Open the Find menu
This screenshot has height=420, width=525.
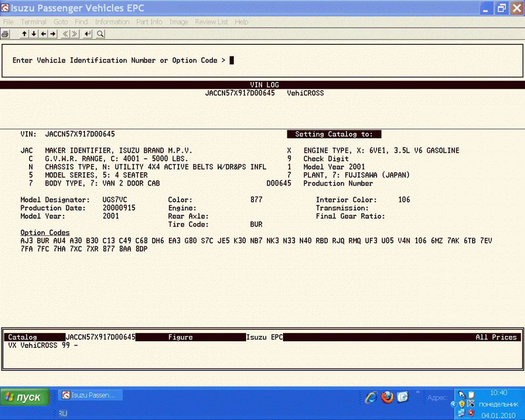click(x=81, y=22)
